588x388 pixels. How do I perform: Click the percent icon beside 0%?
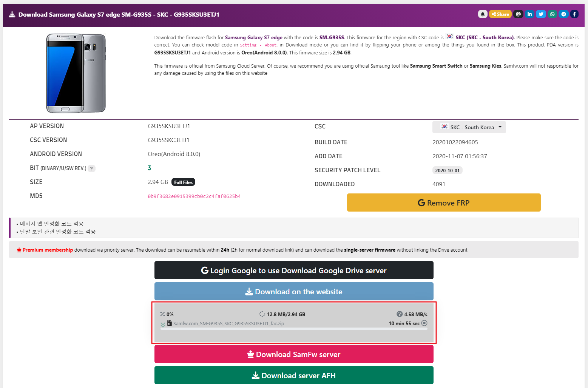(163, 314)
